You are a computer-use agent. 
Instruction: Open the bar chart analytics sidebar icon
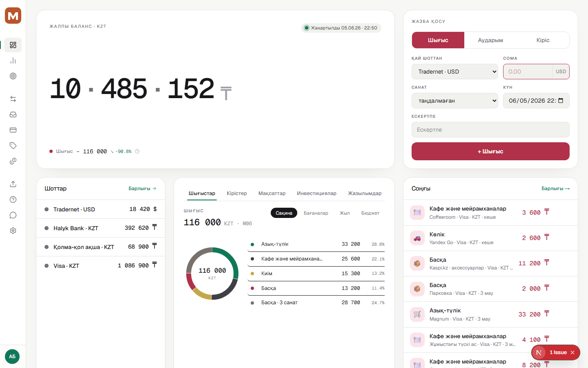pos(13,61)
